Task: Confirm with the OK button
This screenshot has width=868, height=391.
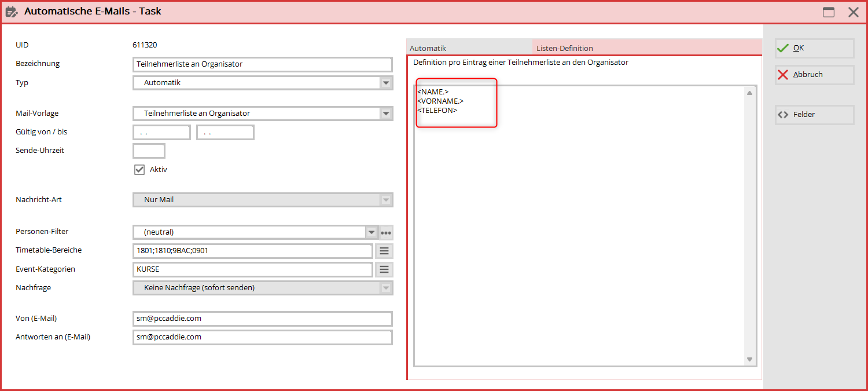Action: click(814, 48)
